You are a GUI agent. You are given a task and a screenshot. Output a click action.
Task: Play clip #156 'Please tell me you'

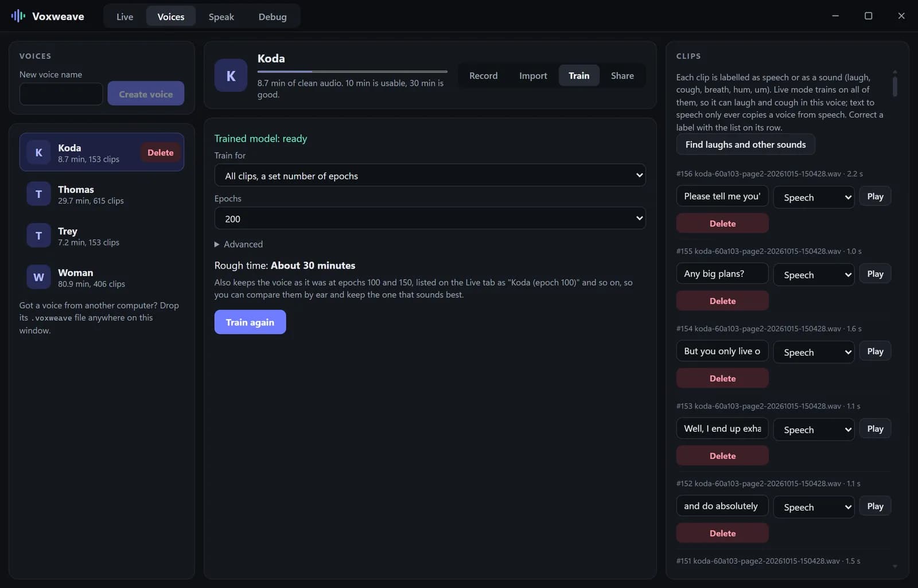875,197
